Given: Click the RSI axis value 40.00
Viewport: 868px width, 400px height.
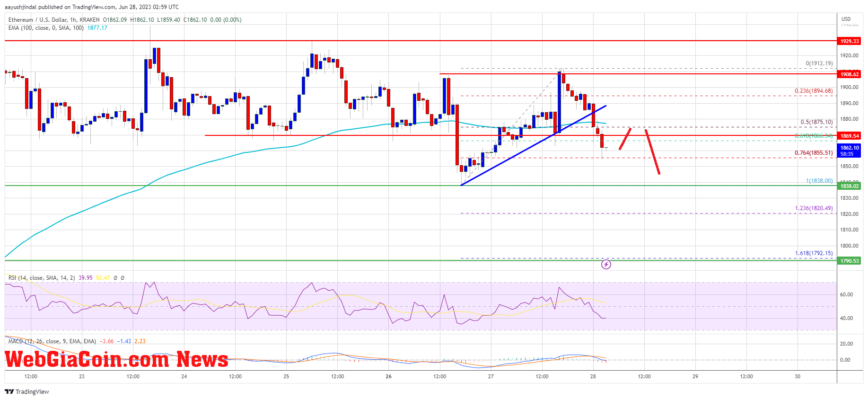Looking at the screenshot, I should pos(847,318).
